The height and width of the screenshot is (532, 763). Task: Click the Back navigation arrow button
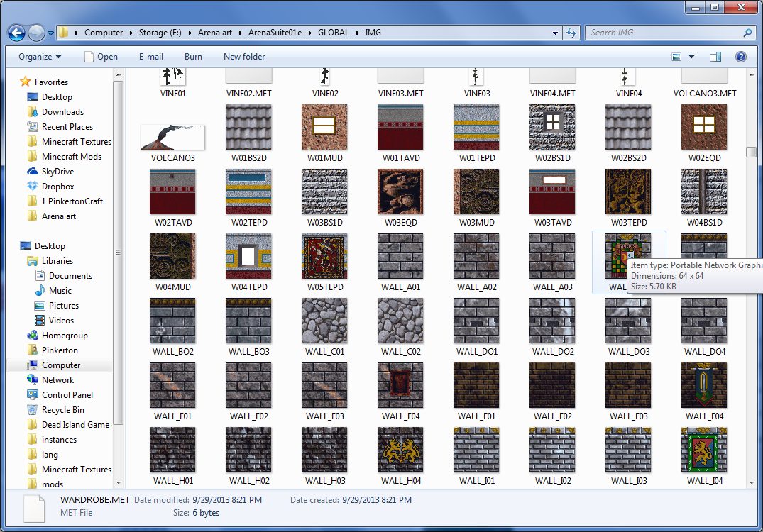coord(17,33)
